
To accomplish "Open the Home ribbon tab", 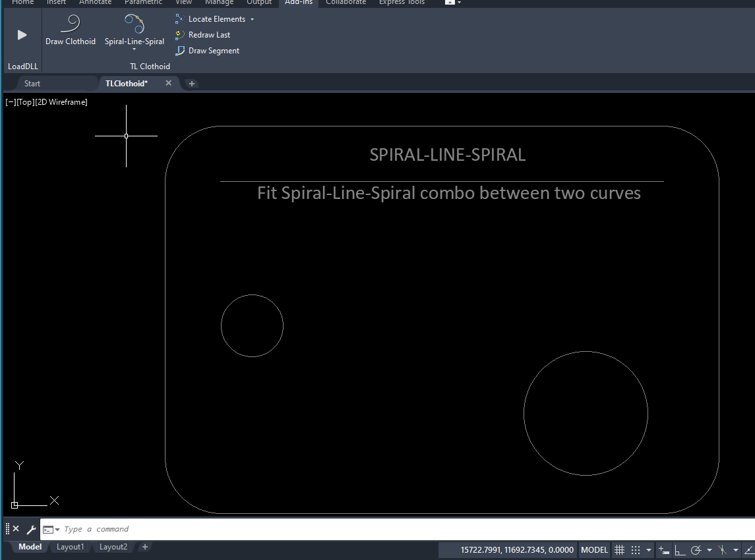I will tap(22, 3).
